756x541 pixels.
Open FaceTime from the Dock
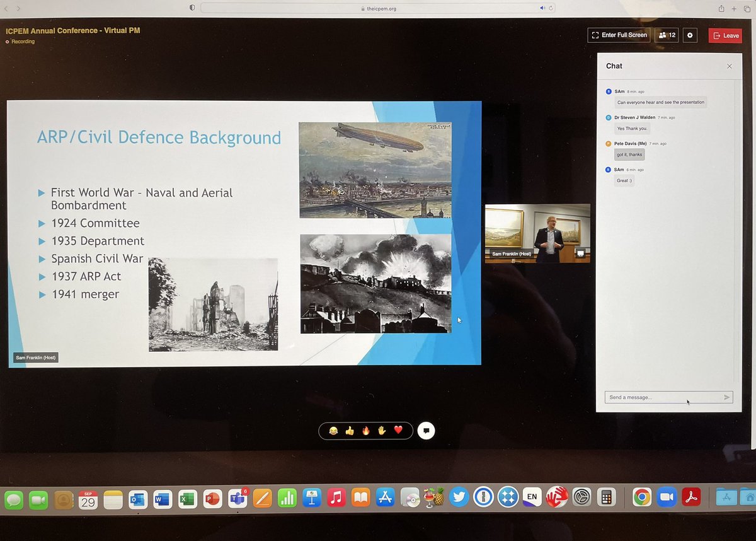(x=38, y=499)
